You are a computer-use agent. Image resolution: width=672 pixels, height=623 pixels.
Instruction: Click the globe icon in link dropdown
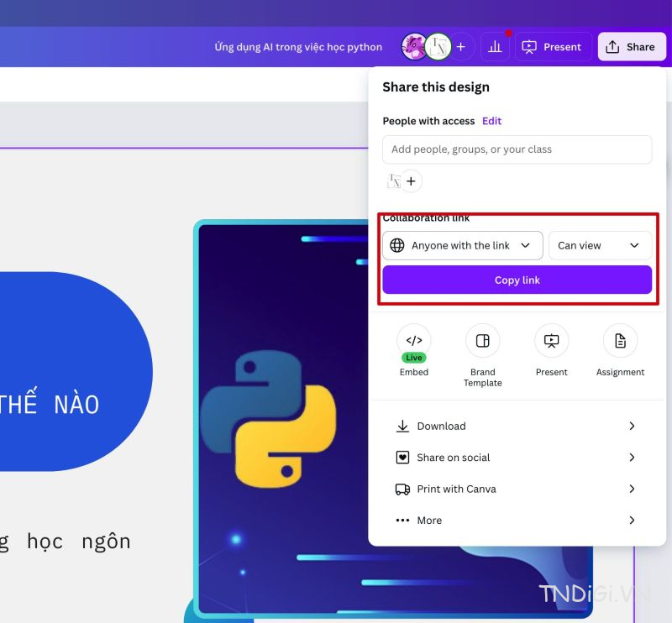click(396, 245)
